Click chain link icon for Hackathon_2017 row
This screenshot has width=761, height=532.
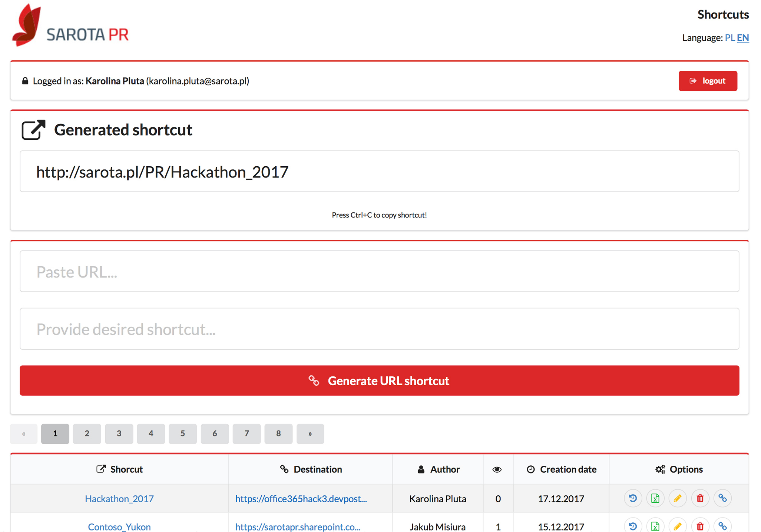coord(722,498)
